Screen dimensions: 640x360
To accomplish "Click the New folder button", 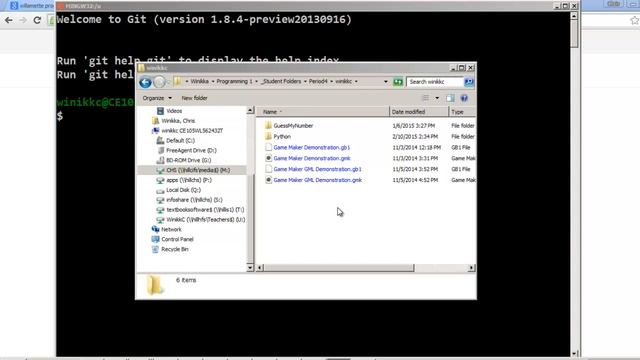I will (194, 98).
